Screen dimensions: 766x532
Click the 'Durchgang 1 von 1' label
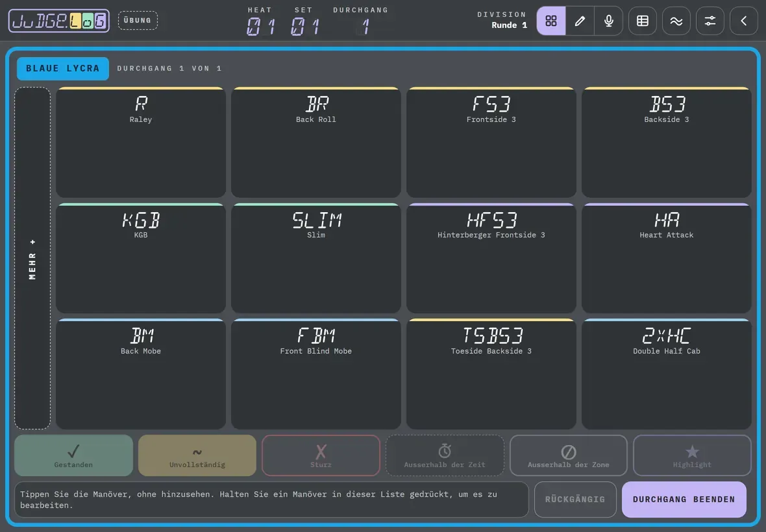coord(169,68)
